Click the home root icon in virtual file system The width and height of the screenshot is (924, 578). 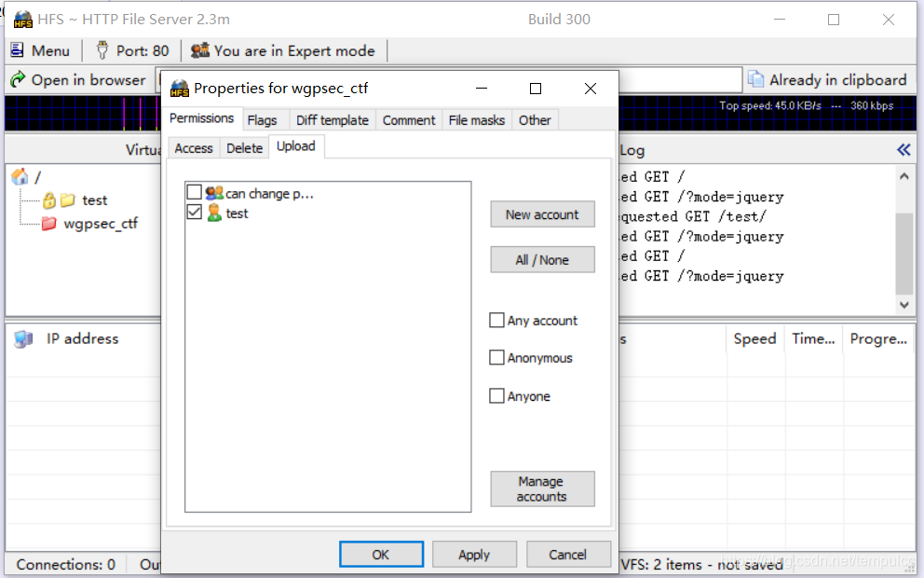click(20, 176)
